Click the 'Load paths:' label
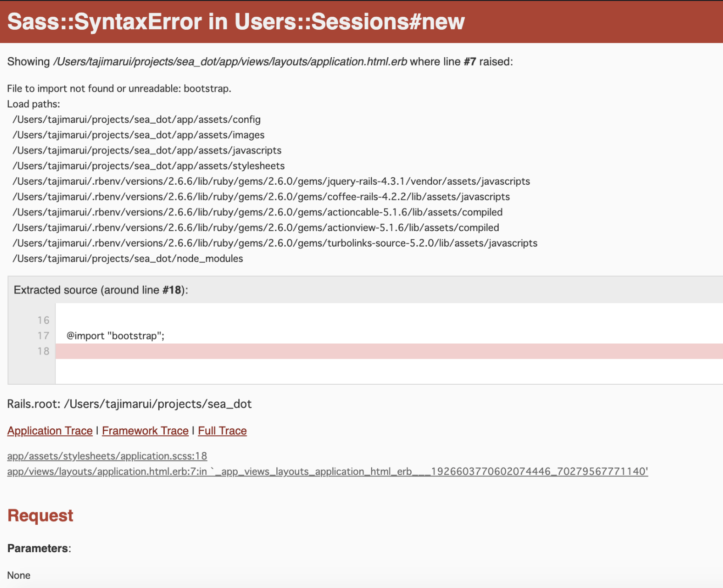The width and height of the screenshot is (723, 588). (33, 104)
